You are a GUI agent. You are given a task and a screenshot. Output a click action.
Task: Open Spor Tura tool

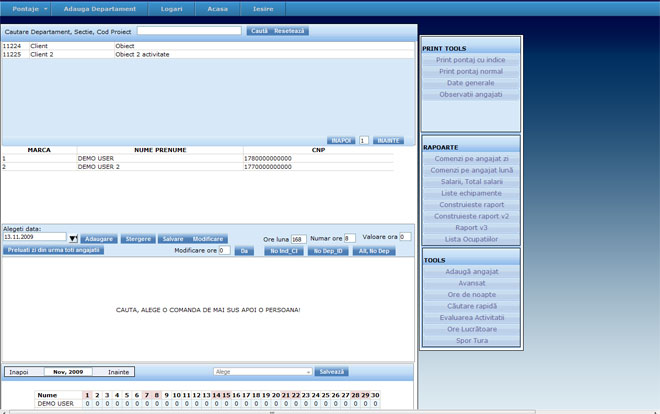(472, 340)
